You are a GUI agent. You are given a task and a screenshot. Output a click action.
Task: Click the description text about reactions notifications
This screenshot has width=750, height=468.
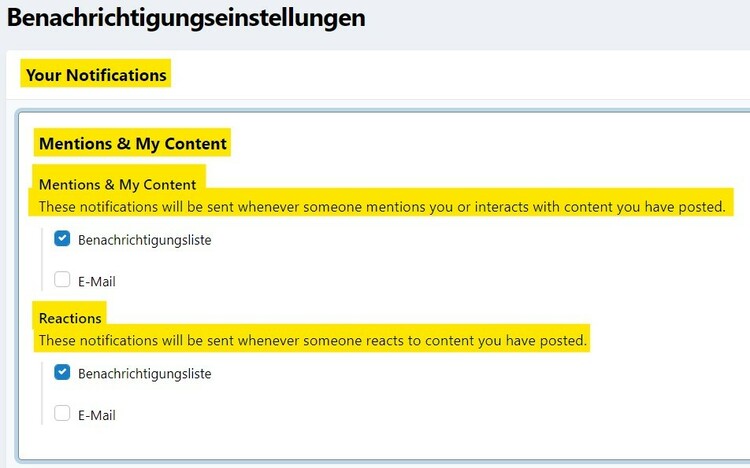click(x=312, y=341)
